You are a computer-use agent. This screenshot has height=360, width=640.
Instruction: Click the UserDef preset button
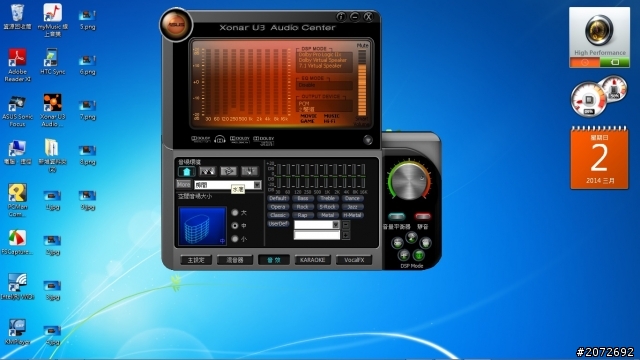[x=278, y=224]
